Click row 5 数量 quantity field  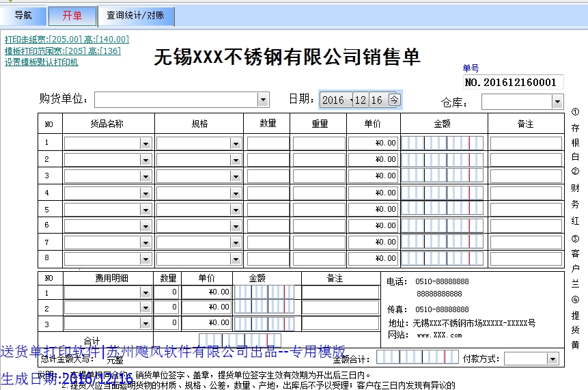point(268,210)
